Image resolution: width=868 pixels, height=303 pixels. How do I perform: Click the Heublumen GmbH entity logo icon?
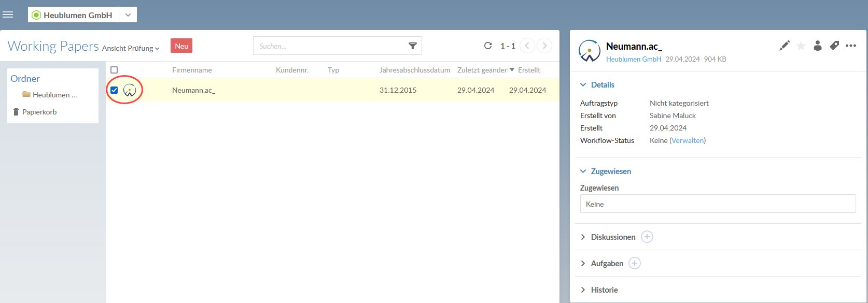(36, 15)
